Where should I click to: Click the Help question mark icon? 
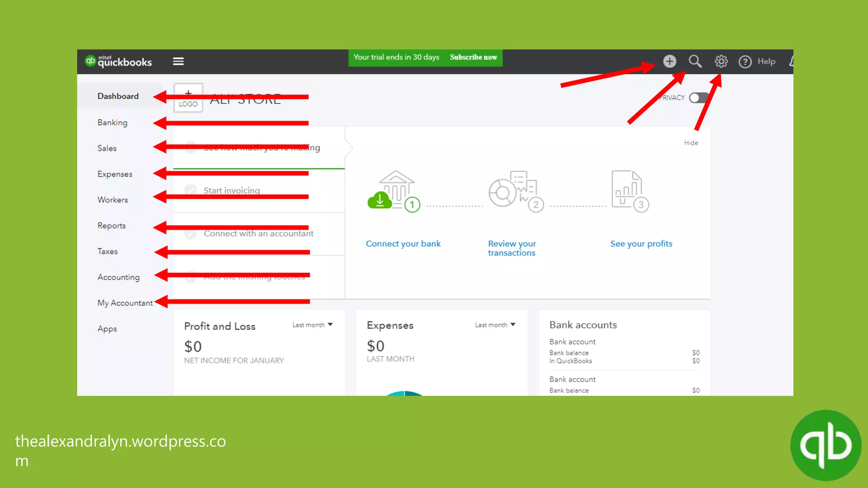[745, 62]
